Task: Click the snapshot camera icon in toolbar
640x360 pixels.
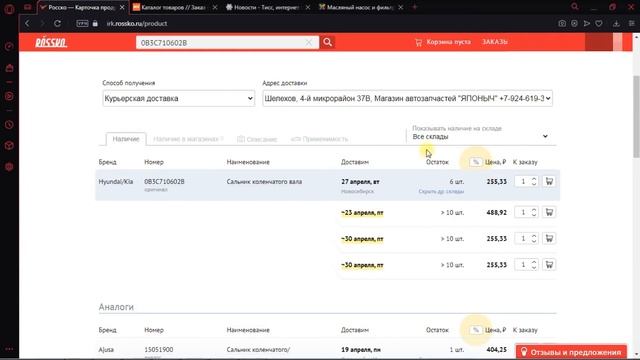Action: [x=562, y=24]
